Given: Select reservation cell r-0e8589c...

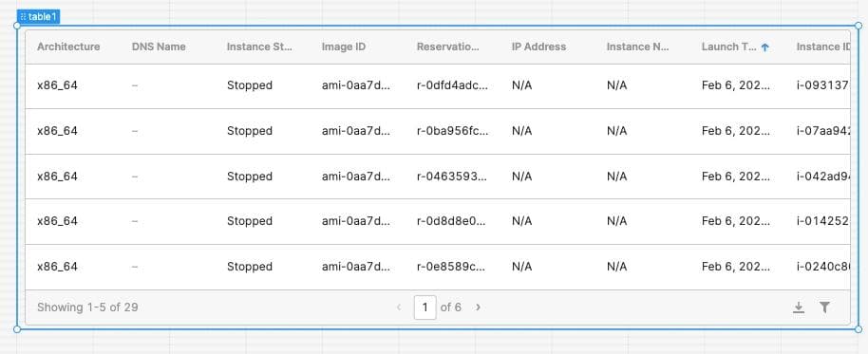Looking at the screenshot, I should tap(452, 267).
